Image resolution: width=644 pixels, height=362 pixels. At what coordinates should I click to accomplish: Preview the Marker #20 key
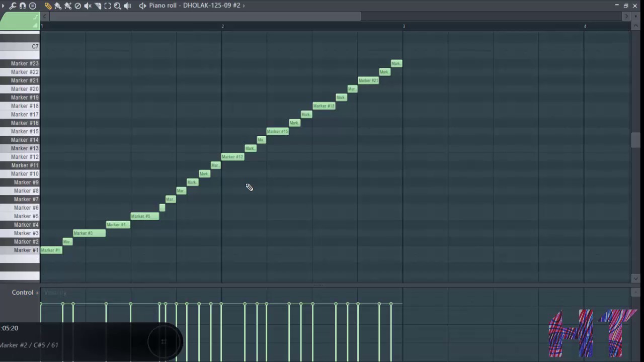[x=20, y=89]
